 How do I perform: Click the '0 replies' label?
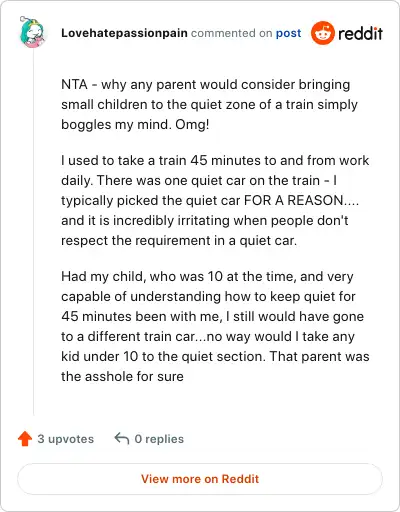[x=159, y=439]
